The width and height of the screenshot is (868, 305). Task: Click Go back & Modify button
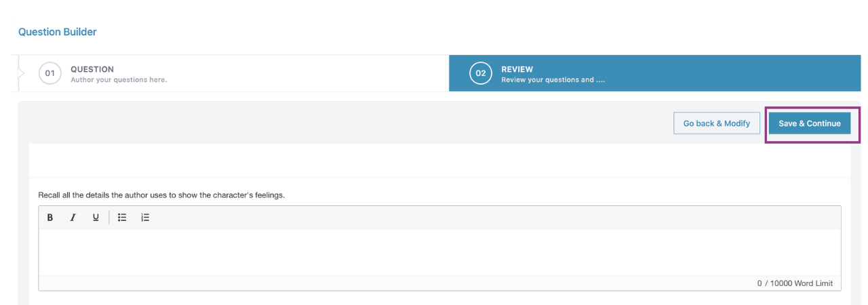[717, 123]
